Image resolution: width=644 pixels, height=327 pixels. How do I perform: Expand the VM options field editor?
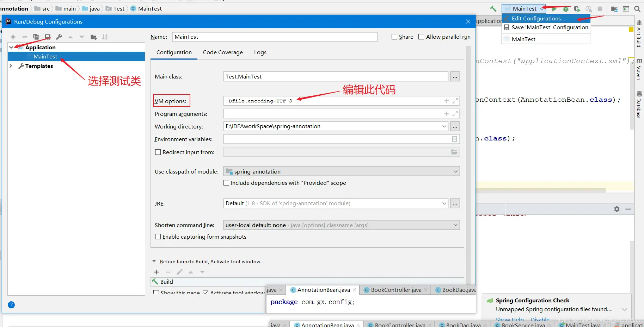coord(455,101)
